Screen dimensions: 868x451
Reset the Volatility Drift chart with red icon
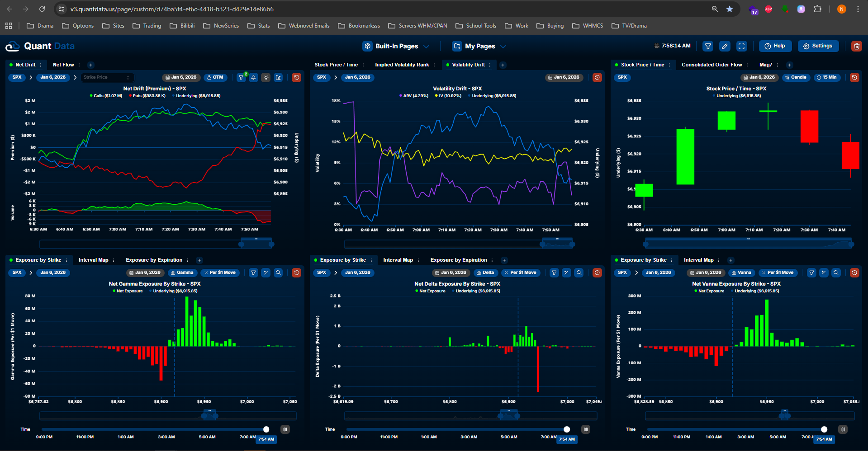(597, 77)
